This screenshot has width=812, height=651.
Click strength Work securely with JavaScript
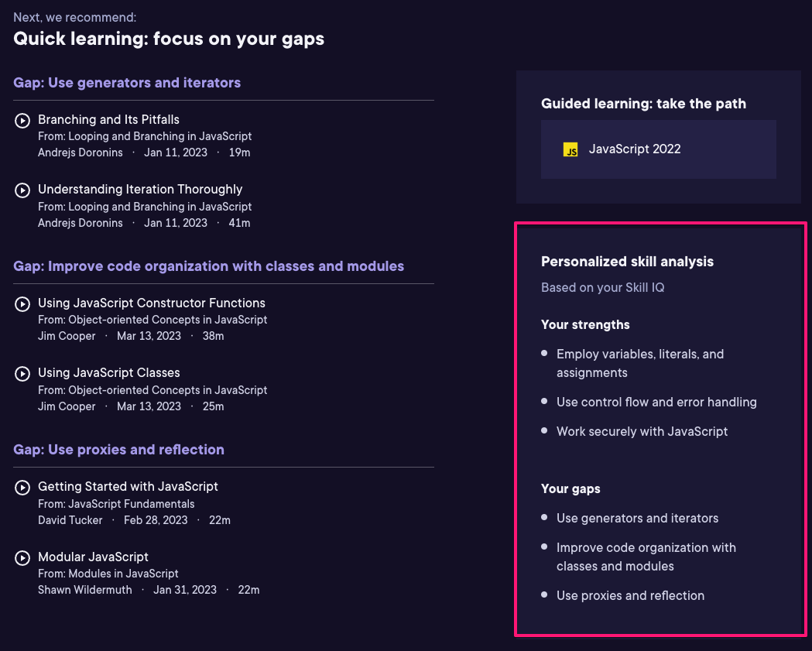tap(642, 431)
